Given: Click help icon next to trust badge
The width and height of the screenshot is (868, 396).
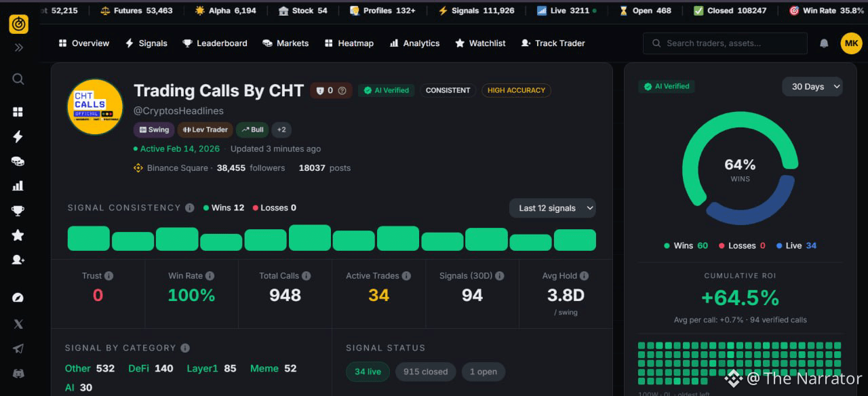Looking at the screenshot, I should (342, 90).
